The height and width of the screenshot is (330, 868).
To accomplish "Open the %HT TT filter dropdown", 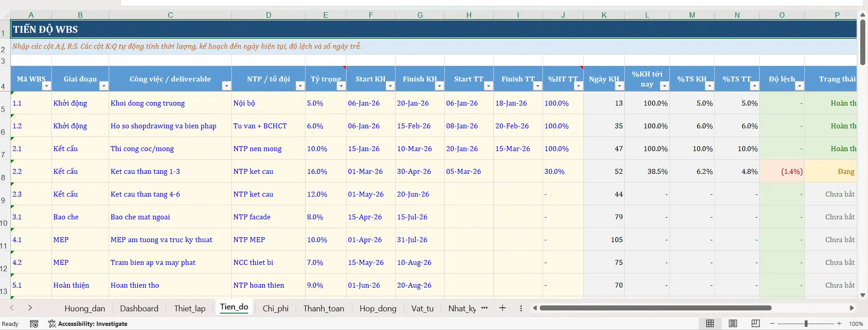I will pos(578,86).
